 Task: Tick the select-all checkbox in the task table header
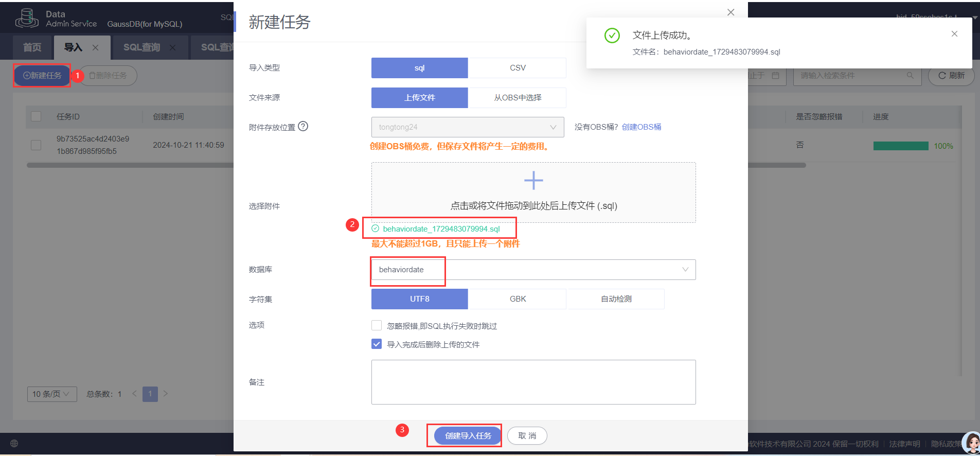pyautogui.click(x=36, y=116)
